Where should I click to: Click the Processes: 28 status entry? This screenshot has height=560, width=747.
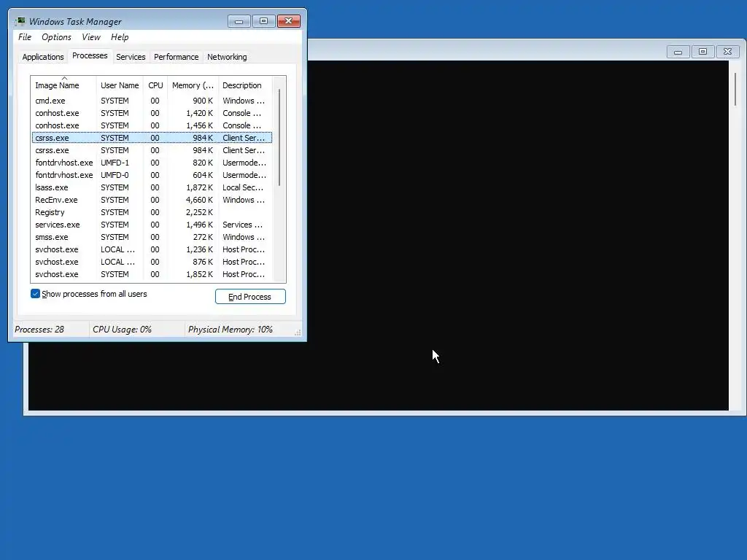point(39,330)
